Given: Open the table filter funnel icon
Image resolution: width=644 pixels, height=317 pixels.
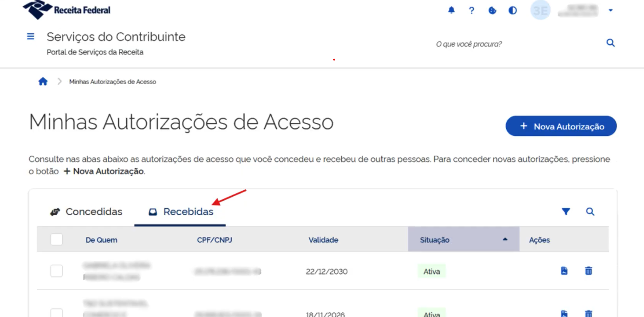Looking at the screenshot, I should click(566, 211).
